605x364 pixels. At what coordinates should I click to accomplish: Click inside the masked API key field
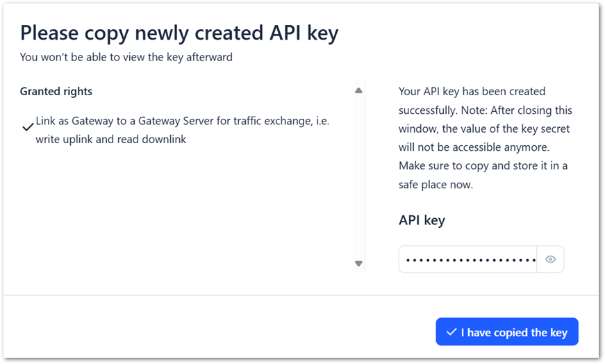pos(467,259)
